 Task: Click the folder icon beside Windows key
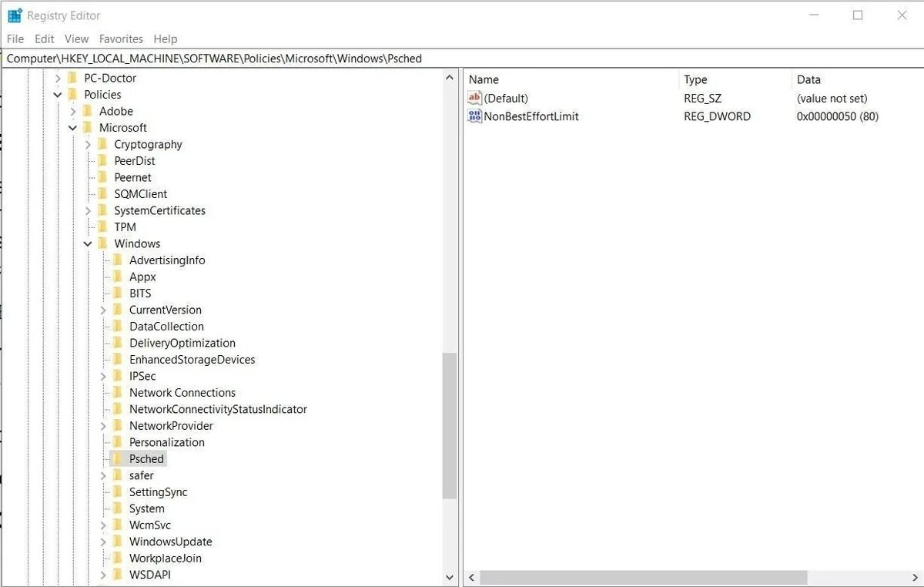pos(102,243)
